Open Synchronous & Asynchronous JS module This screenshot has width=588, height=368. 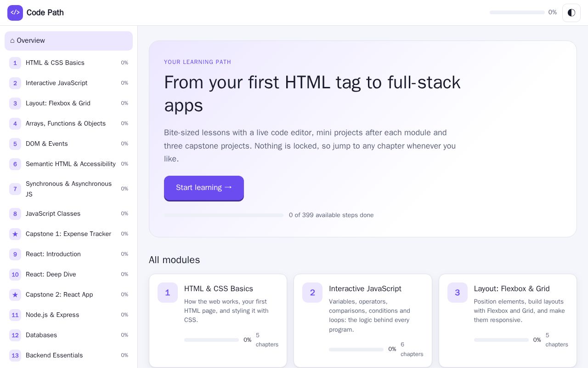[68, 189]
